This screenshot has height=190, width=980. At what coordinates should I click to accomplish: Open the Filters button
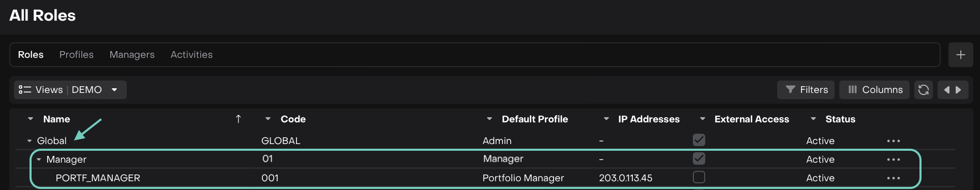click(x=806, y=90)
